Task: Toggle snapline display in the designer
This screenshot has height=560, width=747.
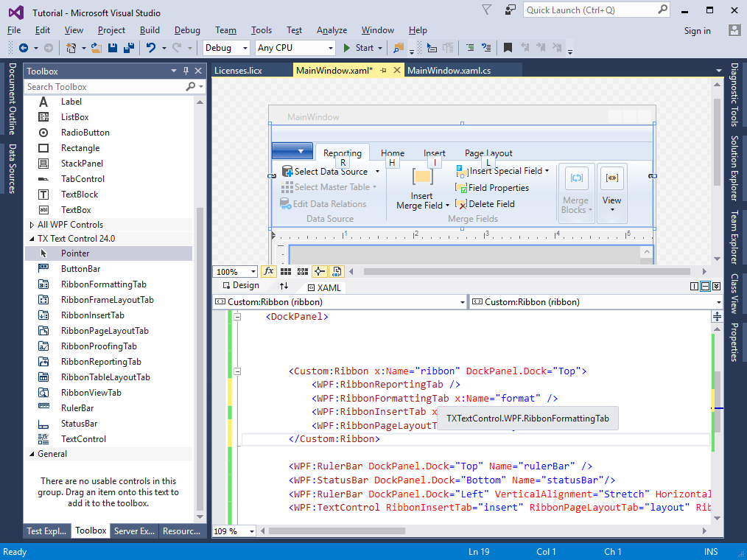Action: pyautogui.click(x=320, y=270)
